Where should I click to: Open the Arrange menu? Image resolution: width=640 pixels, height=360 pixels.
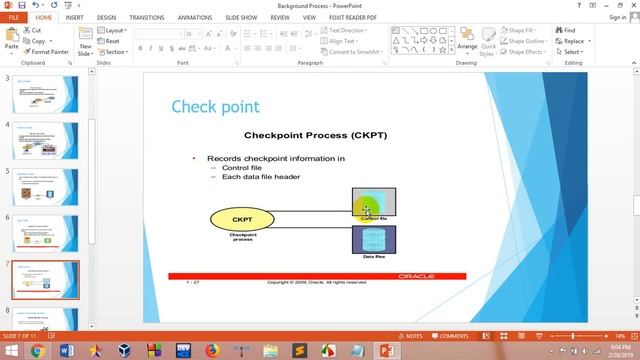[467, 41]
